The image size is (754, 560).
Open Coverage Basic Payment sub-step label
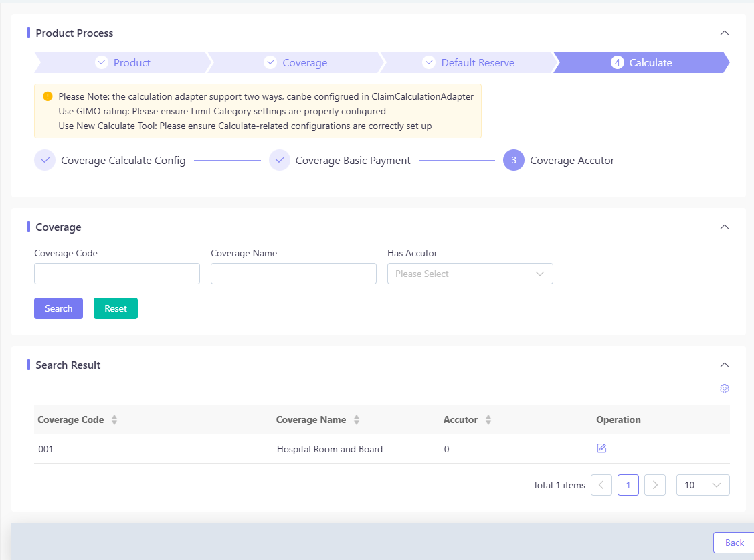353,161
